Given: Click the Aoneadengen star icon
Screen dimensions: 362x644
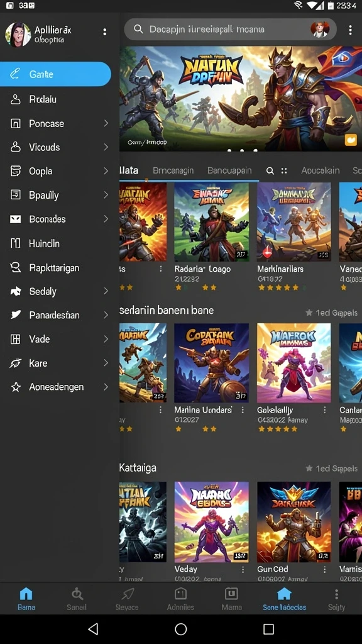Looking at the screenshot, I should coord(16,387).
